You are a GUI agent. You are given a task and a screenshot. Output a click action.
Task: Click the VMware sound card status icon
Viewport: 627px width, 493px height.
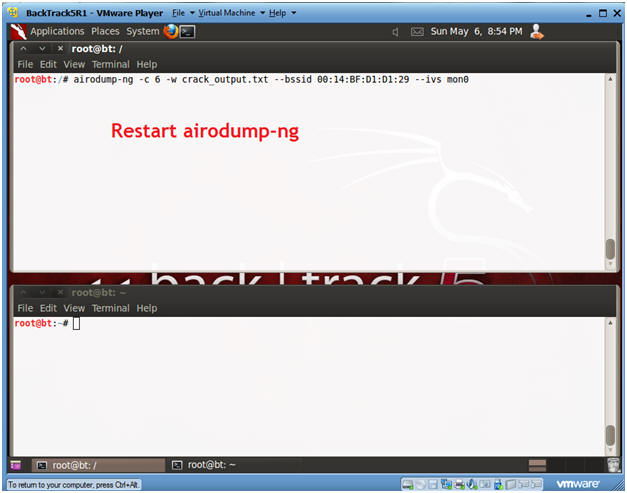472,484
